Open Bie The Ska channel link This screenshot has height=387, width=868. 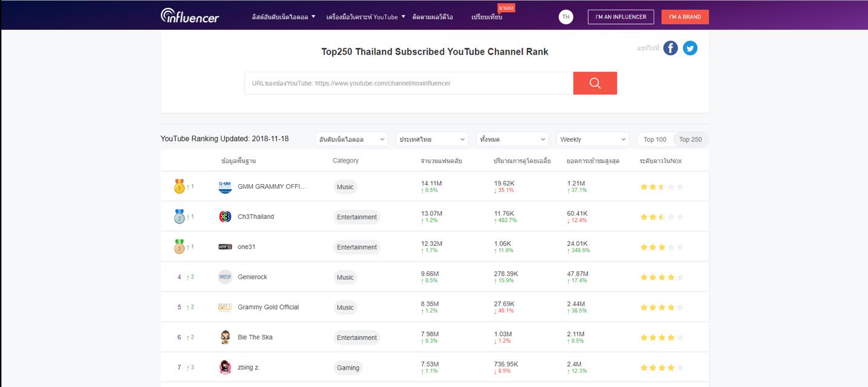[255, 337]
